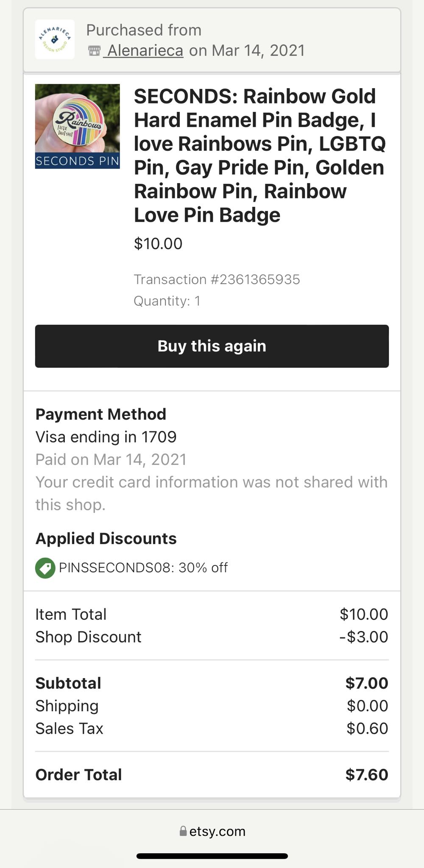Click the small storefront icon beside Alenarieca

coord(94,51)
